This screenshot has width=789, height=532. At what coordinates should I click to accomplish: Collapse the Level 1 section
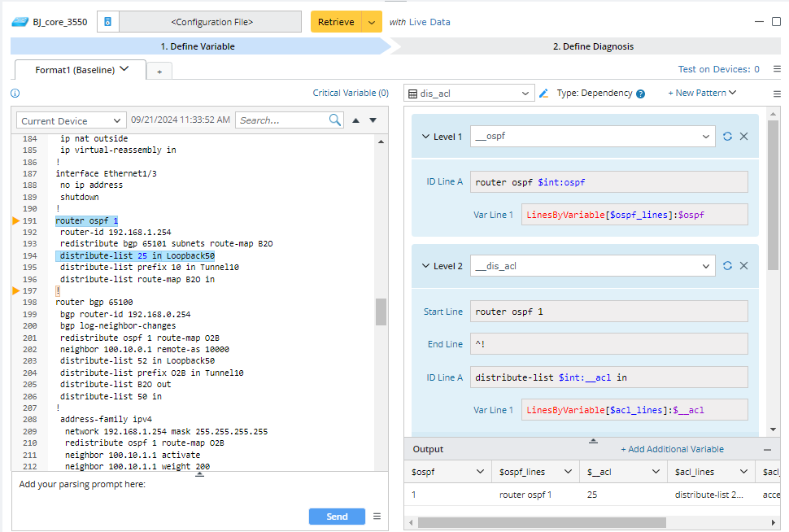coord(425,137)
